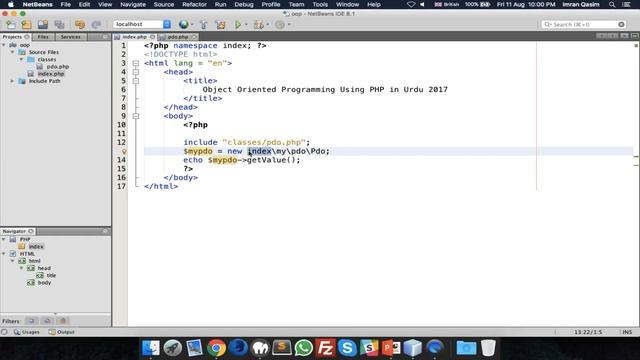The height and width of the screenshot is (360, 640).
Task: Collapse the HTML node in Navigator
Action: pyautogui.click(x=4, y=253)
